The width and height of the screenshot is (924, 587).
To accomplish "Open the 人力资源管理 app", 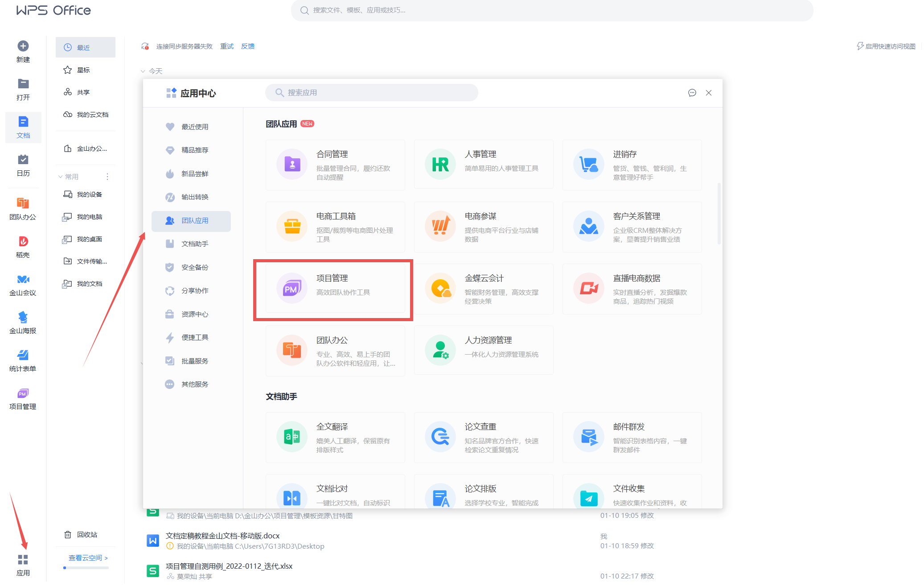I will point(484,350).
